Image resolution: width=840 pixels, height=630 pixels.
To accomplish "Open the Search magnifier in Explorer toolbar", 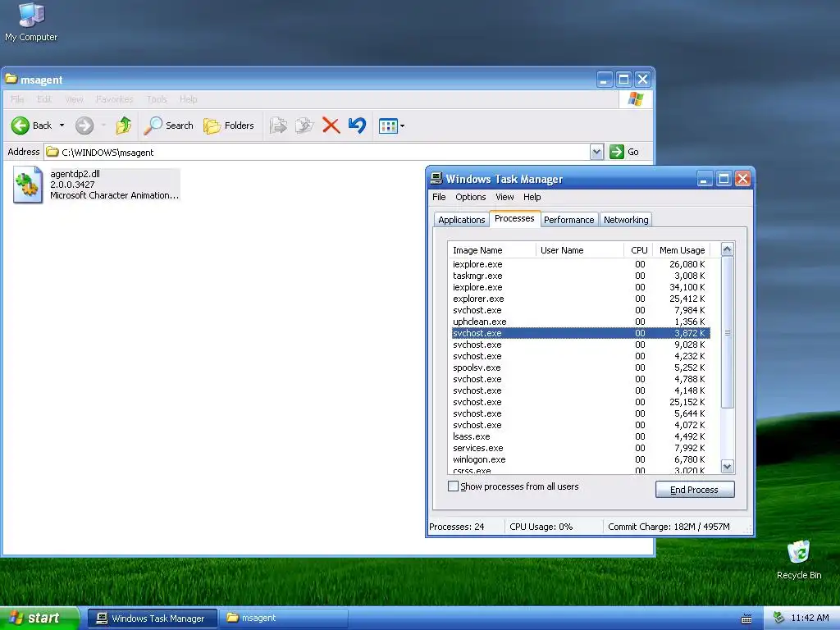I will pos(153,126).
